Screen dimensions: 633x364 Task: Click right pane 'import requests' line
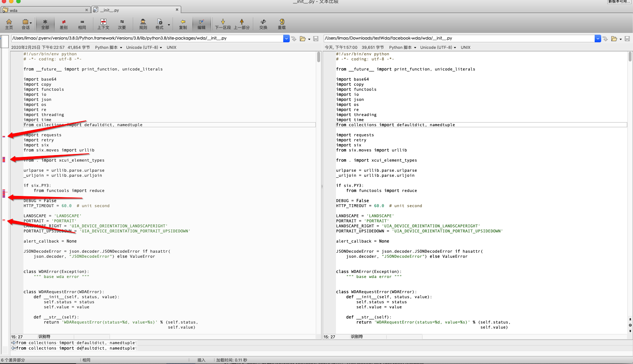pyautogui.click(x=355, y=135)
